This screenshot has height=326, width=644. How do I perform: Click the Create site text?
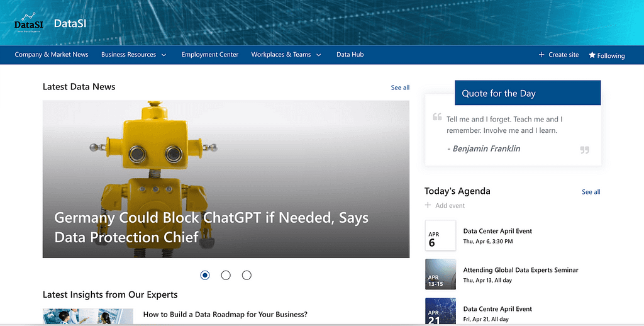coord(563,55)
